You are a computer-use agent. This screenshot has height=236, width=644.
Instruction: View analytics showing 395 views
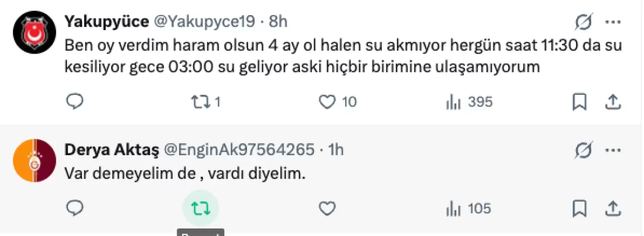tap(454, 102)
